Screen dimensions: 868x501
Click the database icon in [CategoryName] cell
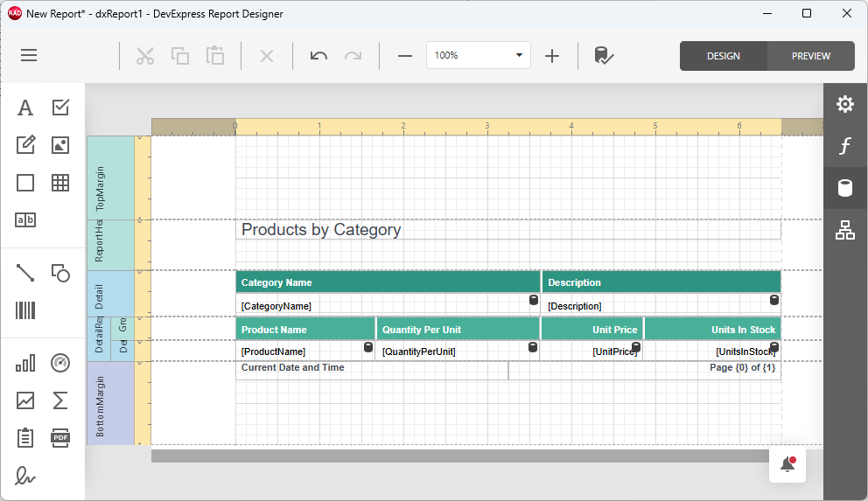(534, 300)
